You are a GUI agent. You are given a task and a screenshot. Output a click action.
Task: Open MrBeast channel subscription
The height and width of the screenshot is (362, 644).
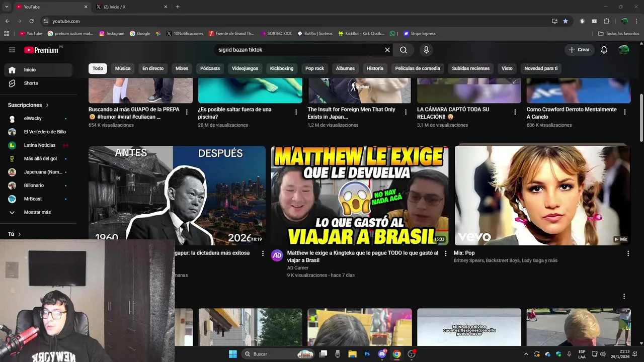point(38,199)
